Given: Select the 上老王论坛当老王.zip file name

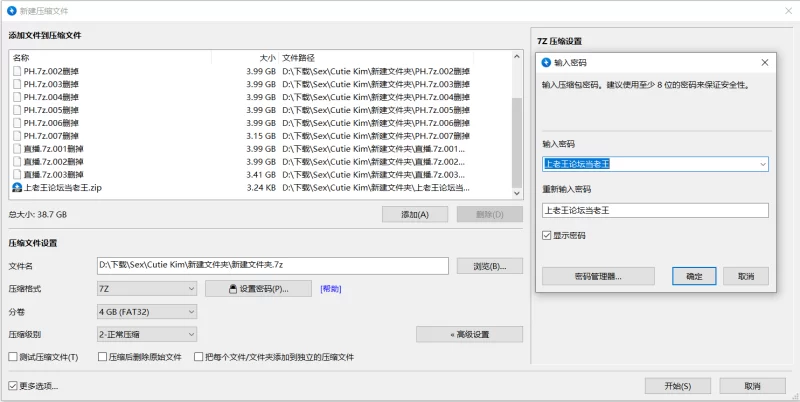Looking at the screenshot, I should (63, 188).
